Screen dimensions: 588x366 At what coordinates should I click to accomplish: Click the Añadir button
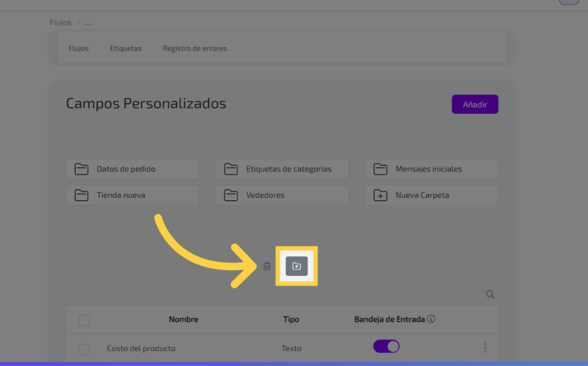click(x=475, y=104)
